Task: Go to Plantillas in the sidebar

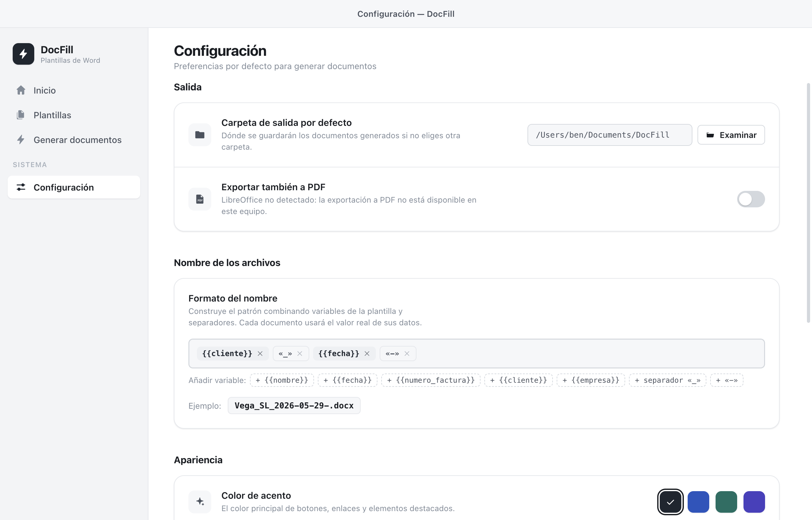Action: [74, 115]
